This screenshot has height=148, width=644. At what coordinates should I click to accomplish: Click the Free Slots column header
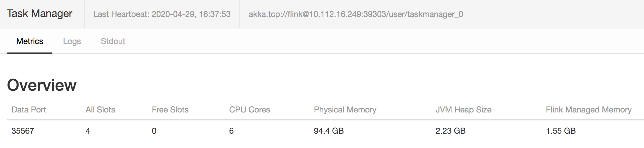170,110
